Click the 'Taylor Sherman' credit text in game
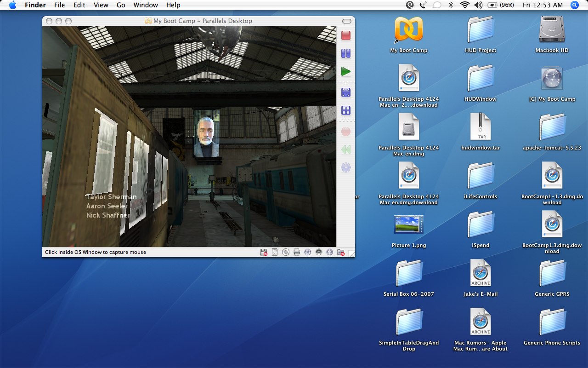The height and width of the screenshot is (368, 588). pyautogui.click(x=111, y=197)
